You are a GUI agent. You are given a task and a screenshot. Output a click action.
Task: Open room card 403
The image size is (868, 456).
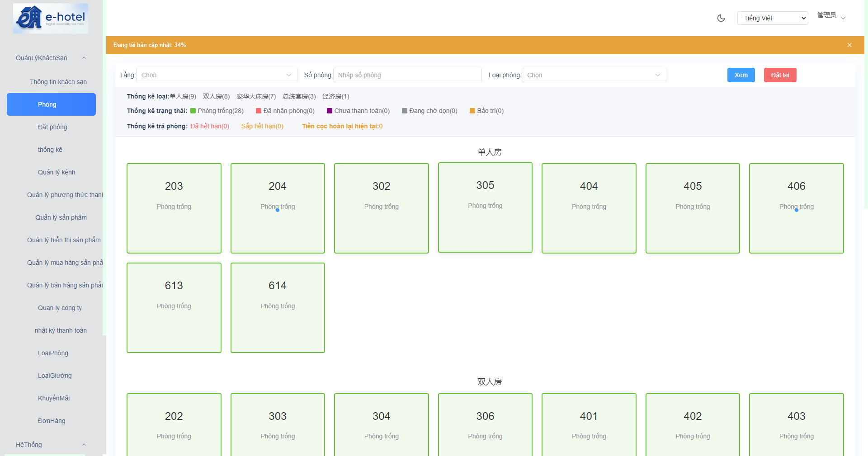(797, 425)
